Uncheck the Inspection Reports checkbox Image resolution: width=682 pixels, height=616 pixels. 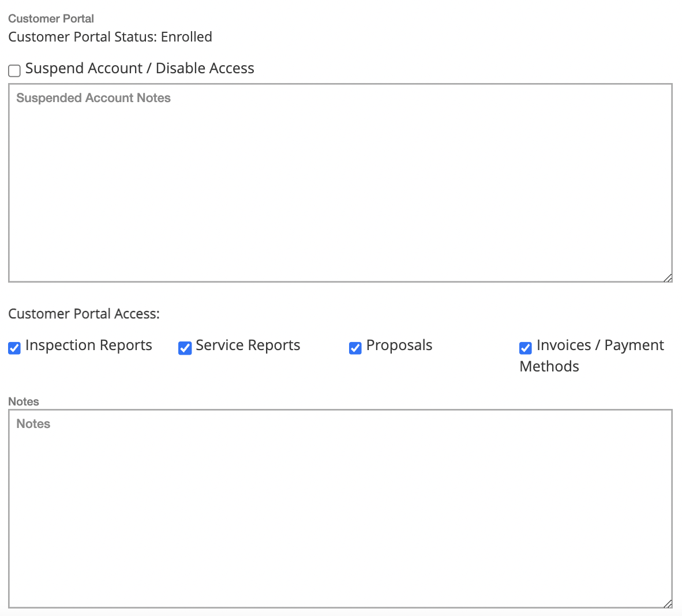pos(14,348)
